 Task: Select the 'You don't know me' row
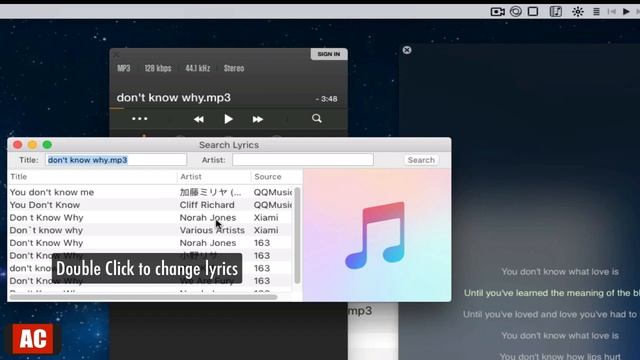(150, 192)
